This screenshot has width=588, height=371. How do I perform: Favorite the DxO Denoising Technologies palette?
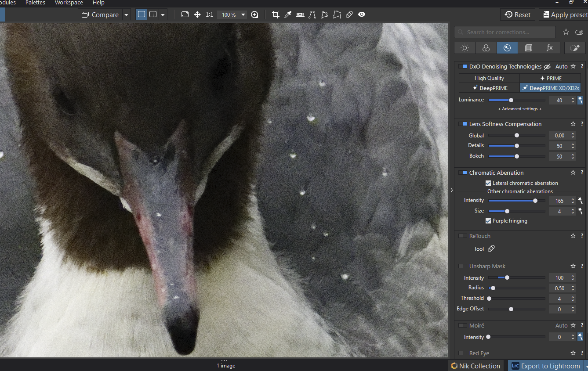(573, 67)
